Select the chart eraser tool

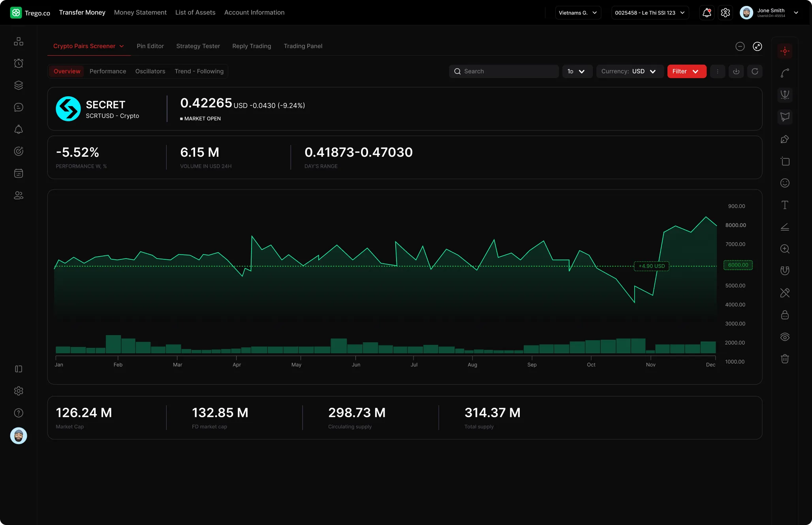[785, 292]
